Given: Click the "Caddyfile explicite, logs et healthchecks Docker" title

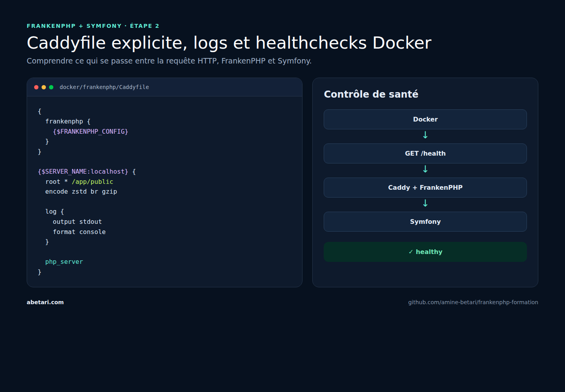Looking at the screenshot, I should pos(229,43).
